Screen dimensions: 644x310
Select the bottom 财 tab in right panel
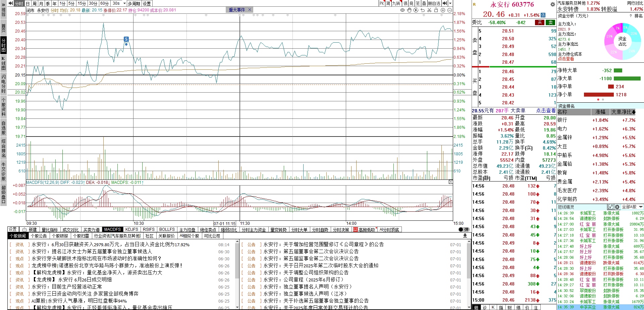coord(509,307)
